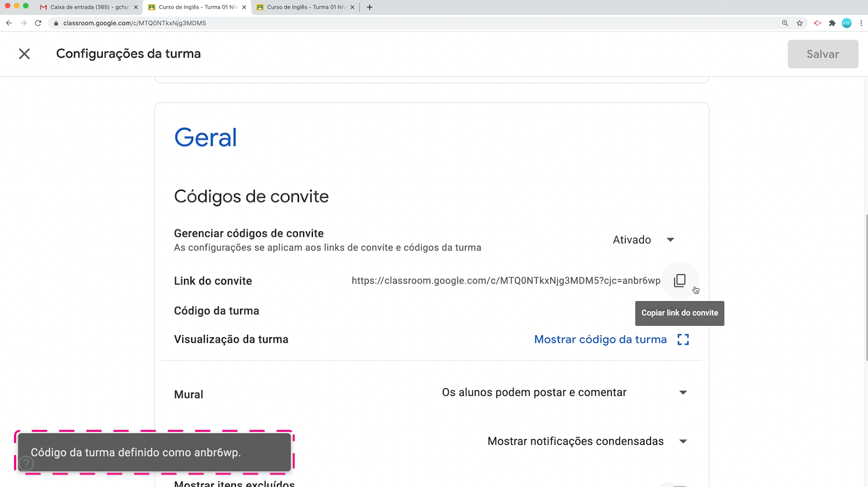Open the Extensions puzzle piece menu
This screenshot has height=487, width=868.
[x=832, y=23]
